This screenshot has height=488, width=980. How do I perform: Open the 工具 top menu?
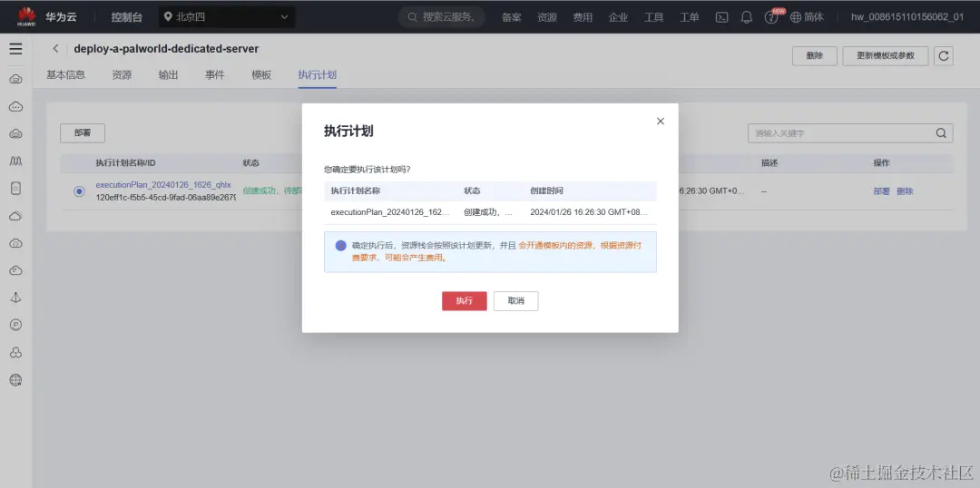click(653, 17)
